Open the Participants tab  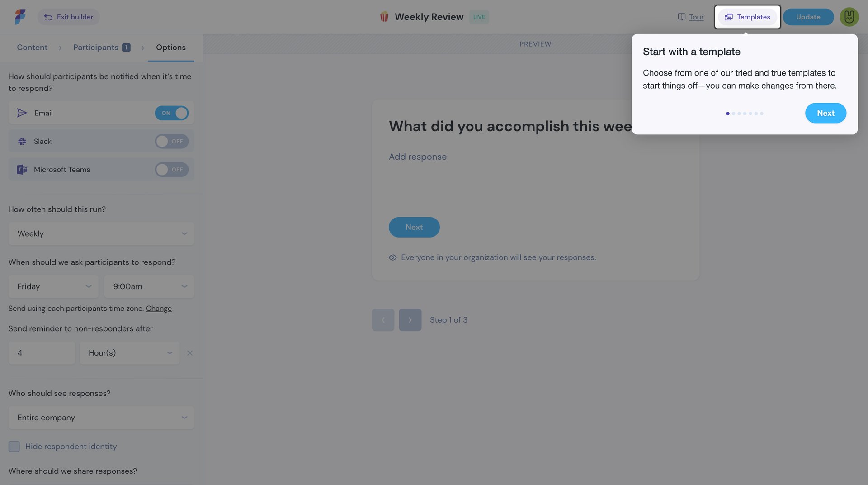tap(95, 47)
